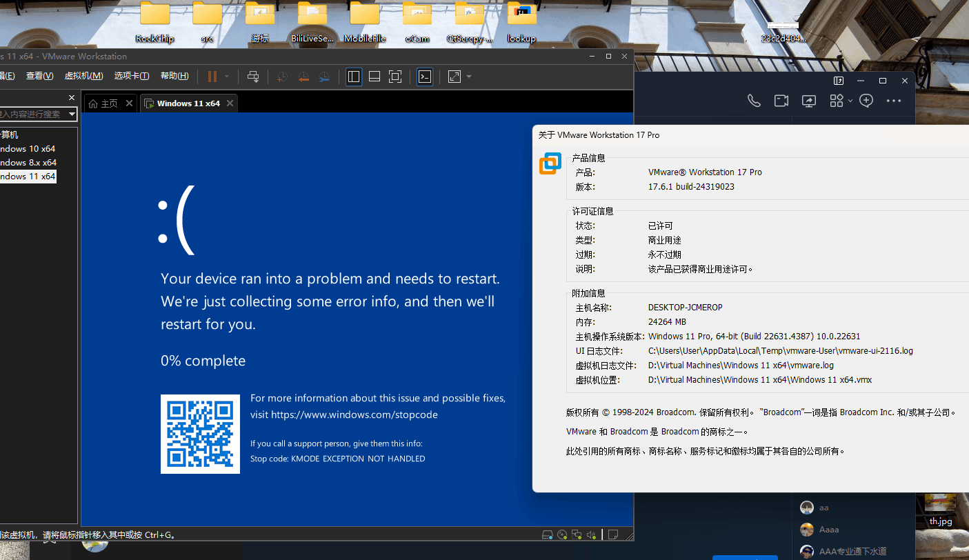
Task: Open the MobileFile desktop folder
Action: click(x=365, y=22)
